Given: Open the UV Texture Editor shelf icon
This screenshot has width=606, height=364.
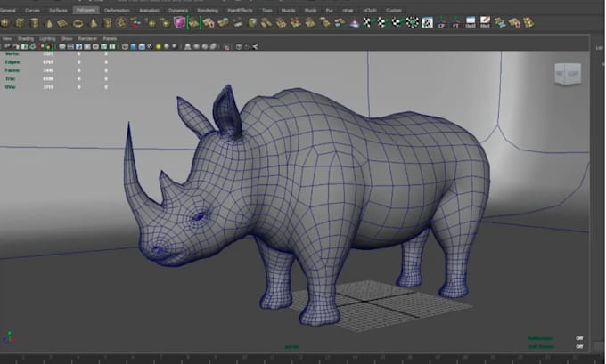Looking at the screenshot, I should point(427,23).
